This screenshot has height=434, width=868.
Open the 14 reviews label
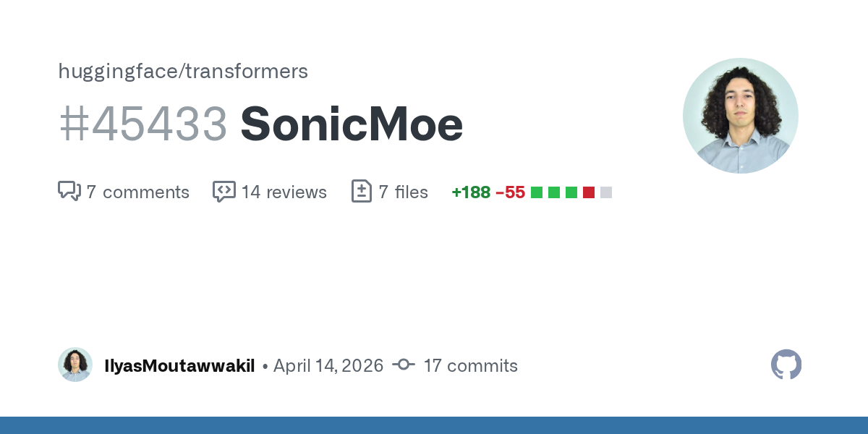coord(284,192)
